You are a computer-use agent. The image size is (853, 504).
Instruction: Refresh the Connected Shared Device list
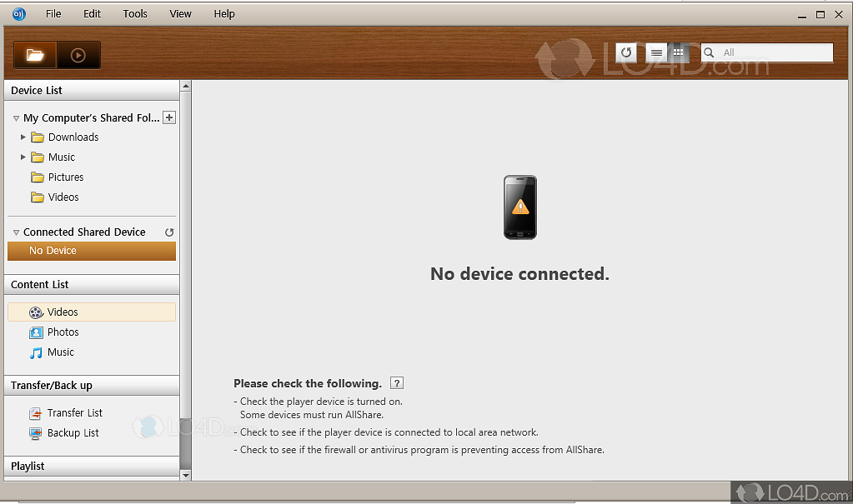169,232
